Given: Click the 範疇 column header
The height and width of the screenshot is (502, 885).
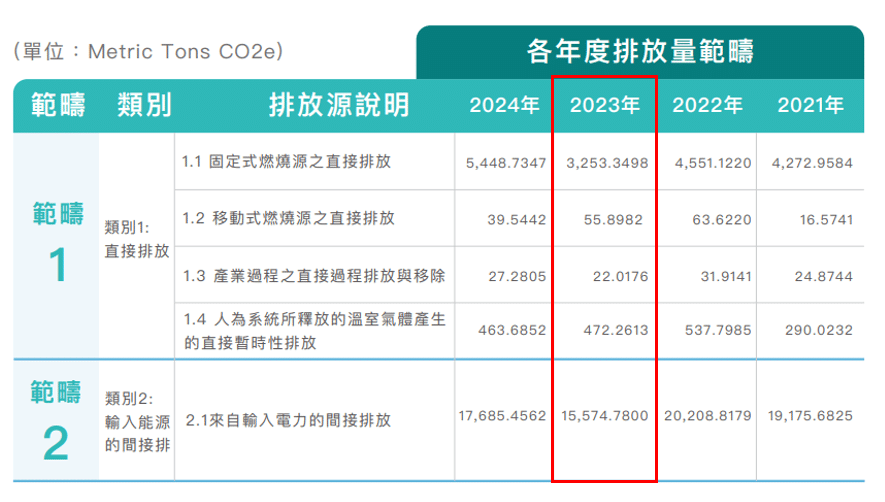Looking at the screenshot, I should 58,105.
